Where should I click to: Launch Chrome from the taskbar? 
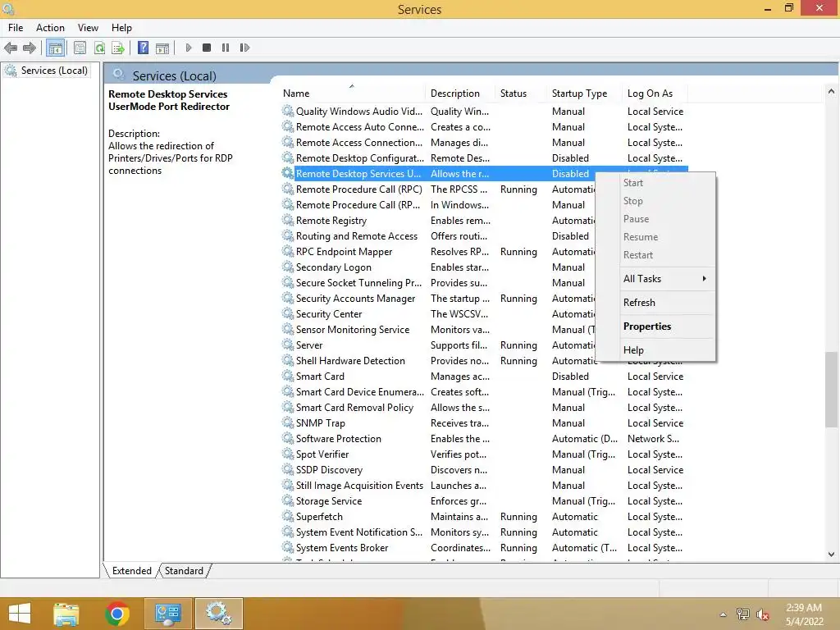point(117,614)
